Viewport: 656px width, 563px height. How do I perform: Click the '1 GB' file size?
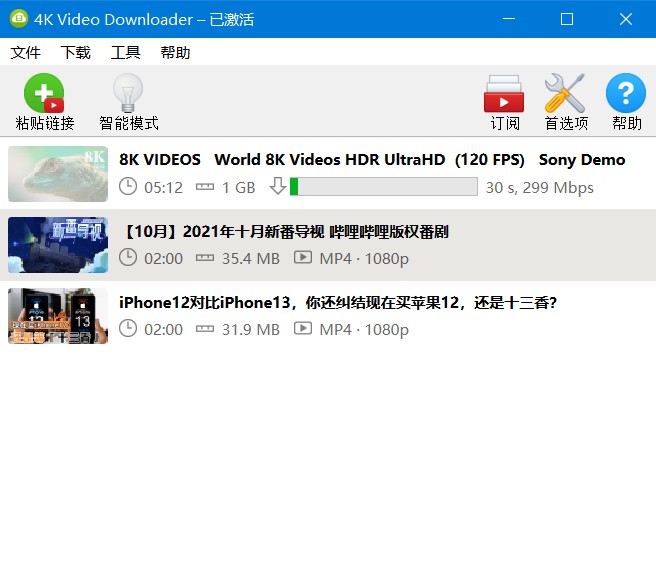[238, 187]
